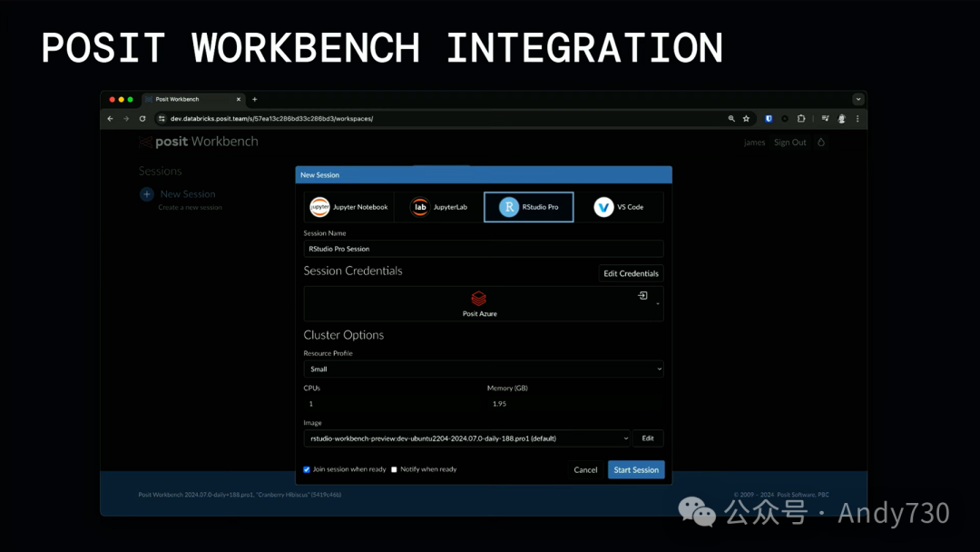Click the posit Workbench logo

point(199,142)
